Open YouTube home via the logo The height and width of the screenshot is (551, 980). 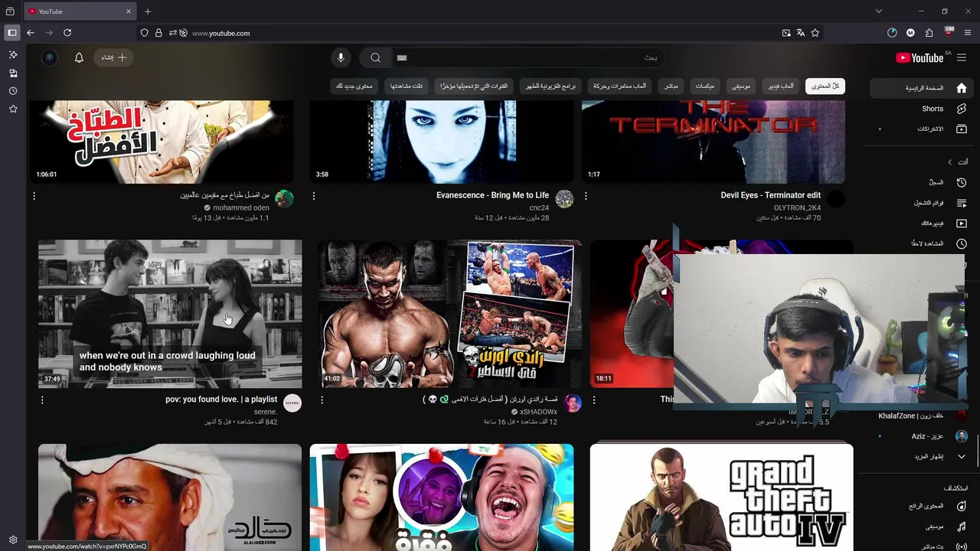pyautogui.click(x=920, y=58)
